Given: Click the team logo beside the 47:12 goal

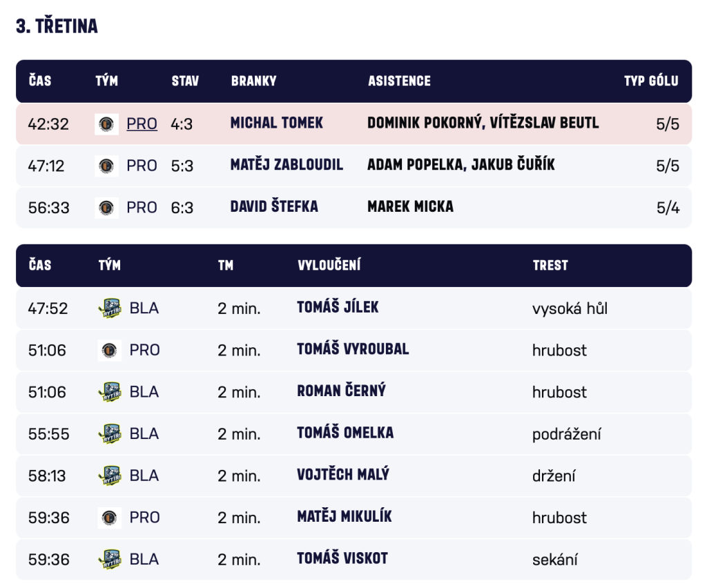Looking at the screenshot, I should (106, 166).
